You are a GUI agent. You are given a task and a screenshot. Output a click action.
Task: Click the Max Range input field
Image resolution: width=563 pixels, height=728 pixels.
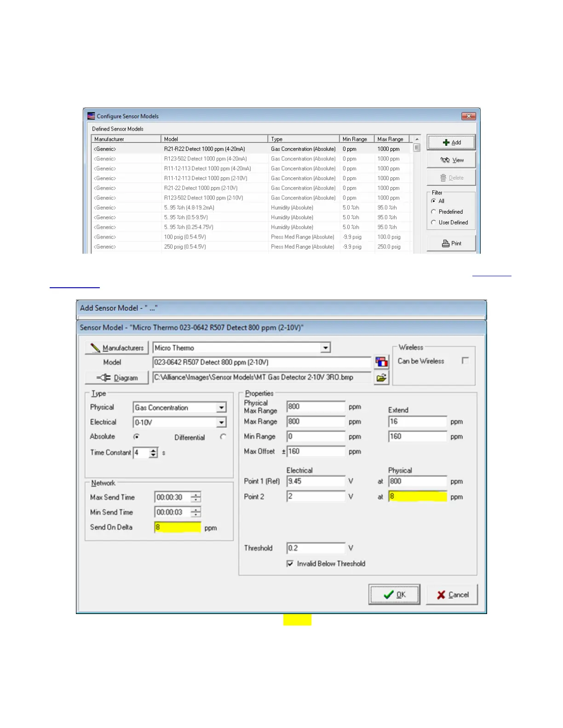[316, 421]
